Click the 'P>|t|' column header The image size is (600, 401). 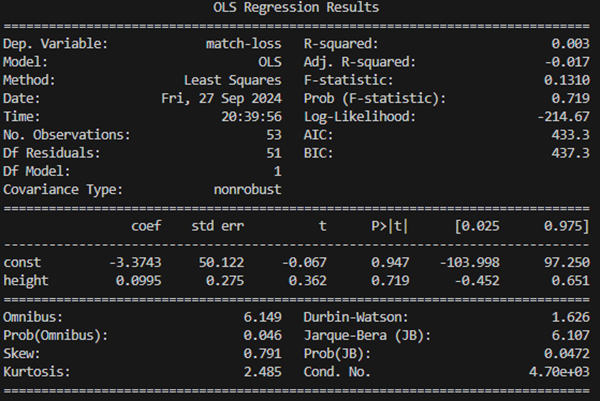tap(388, 226)
